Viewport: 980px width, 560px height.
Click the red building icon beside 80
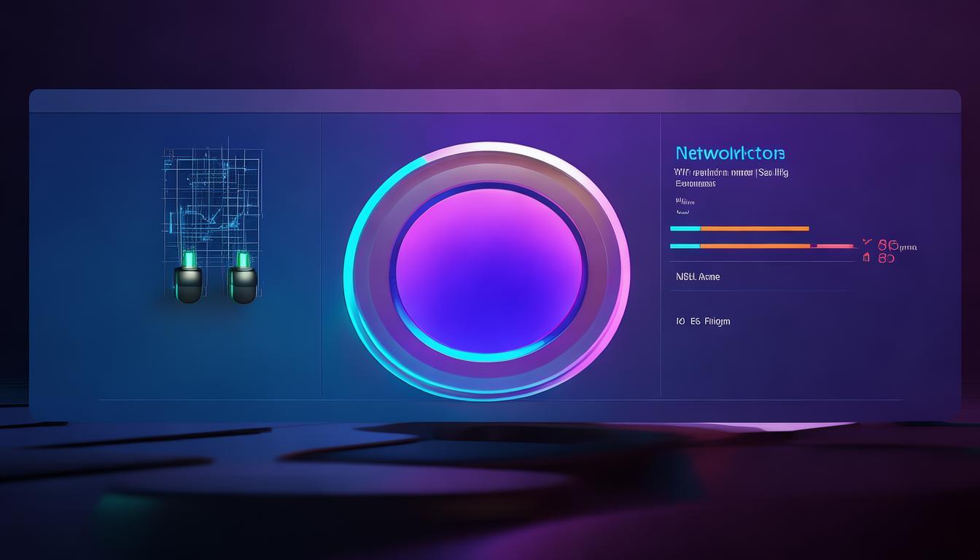866,257
